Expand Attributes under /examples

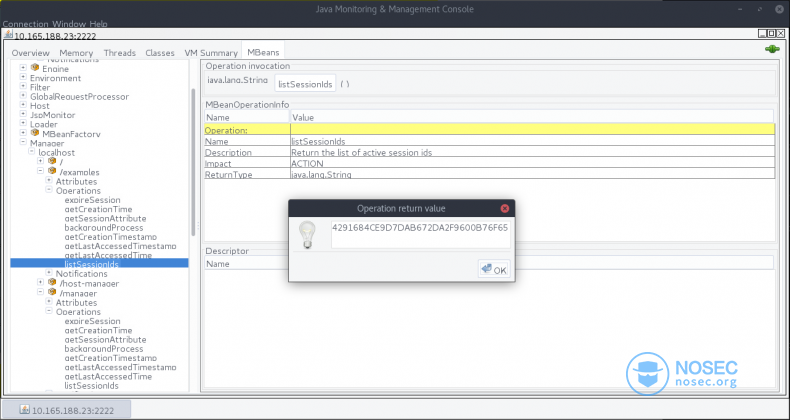click(x=49, y=180)
